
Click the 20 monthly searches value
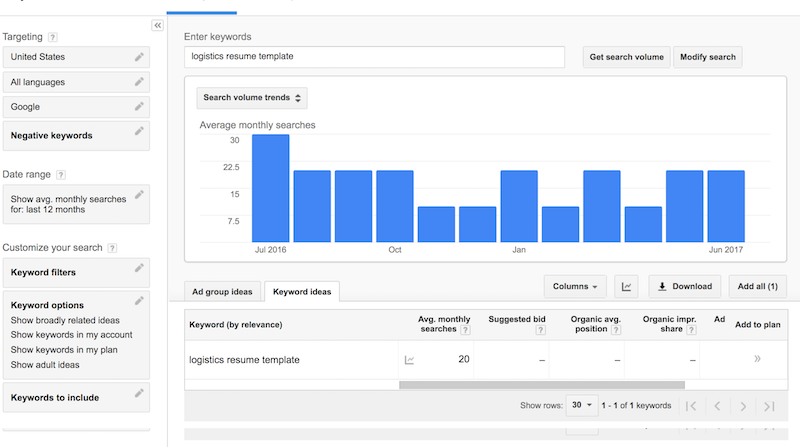click(x=464, y=359)
